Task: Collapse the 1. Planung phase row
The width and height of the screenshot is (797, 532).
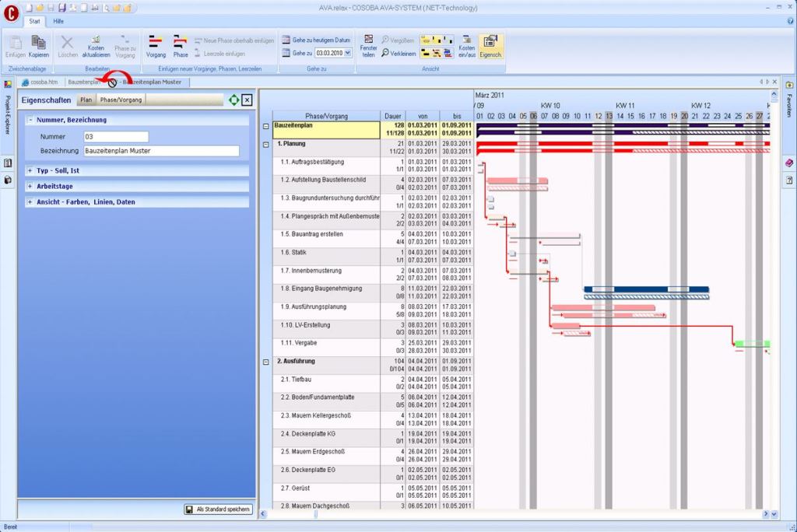Action: 266,145
